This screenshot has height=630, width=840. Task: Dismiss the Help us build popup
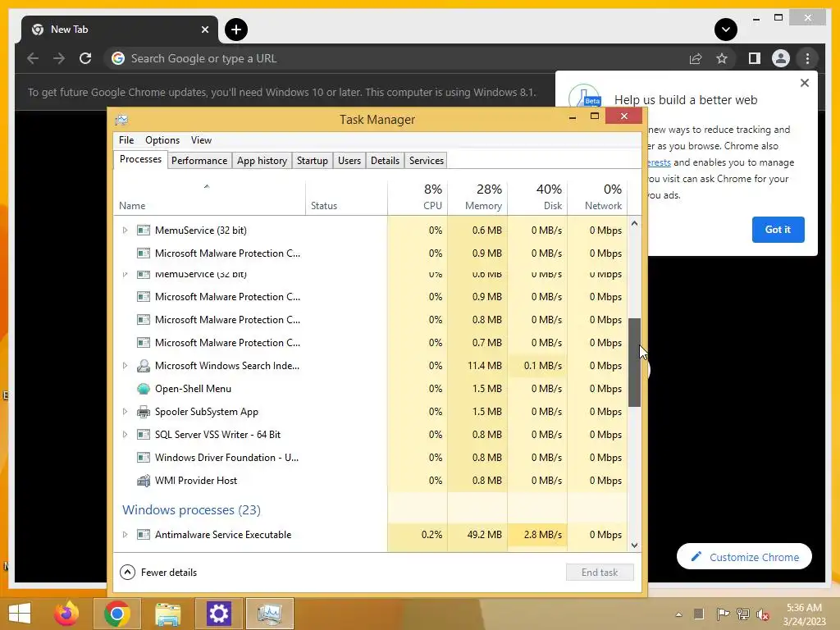(804, 83)
